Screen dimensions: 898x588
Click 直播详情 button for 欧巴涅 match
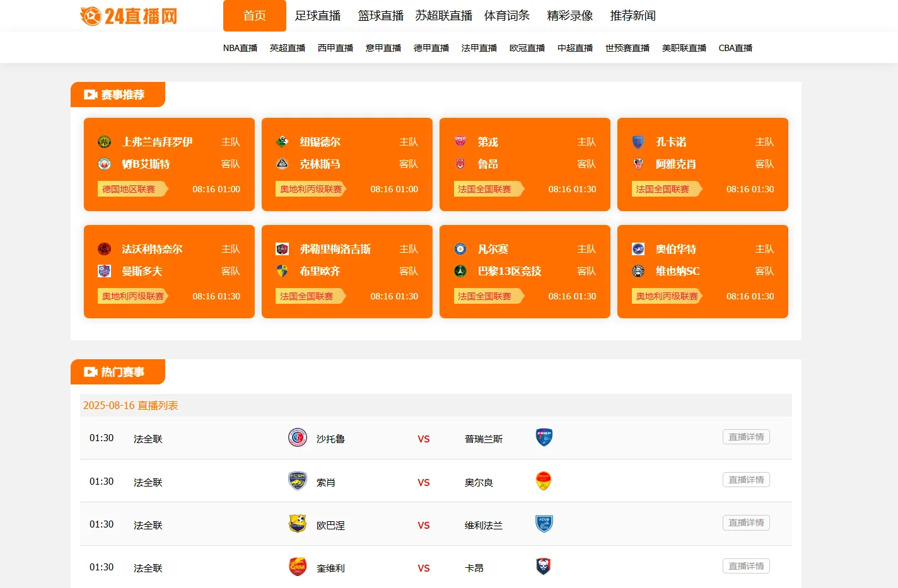(x=746, y=522)
